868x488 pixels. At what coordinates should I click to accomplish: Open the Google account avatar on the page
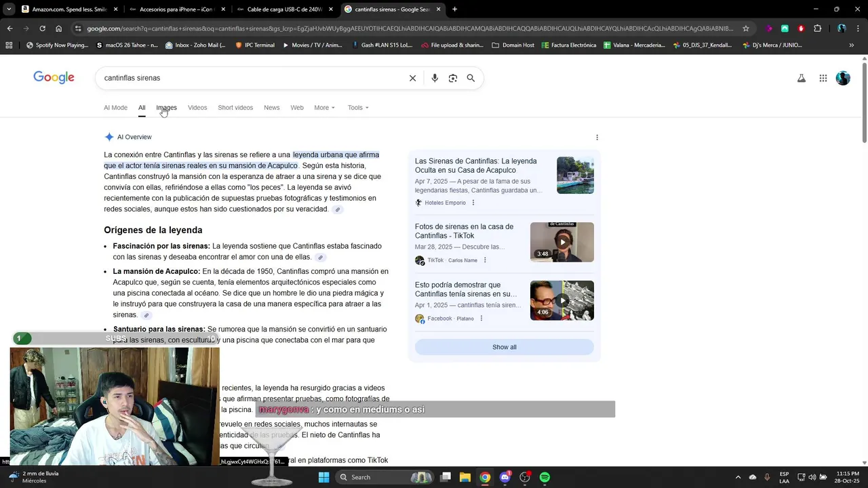coord(843,78)
